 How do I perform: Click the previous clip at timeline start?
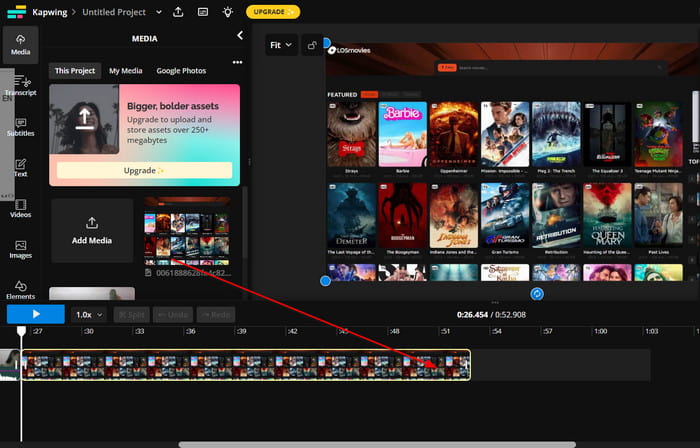10,365
